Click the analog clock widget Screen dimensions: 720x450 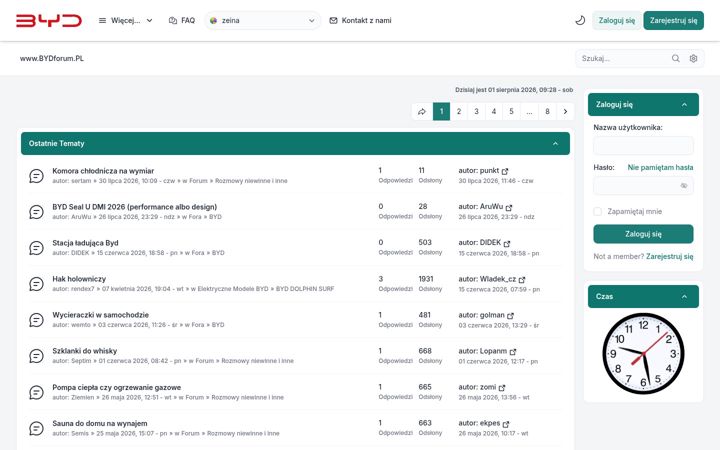(643, 354)
